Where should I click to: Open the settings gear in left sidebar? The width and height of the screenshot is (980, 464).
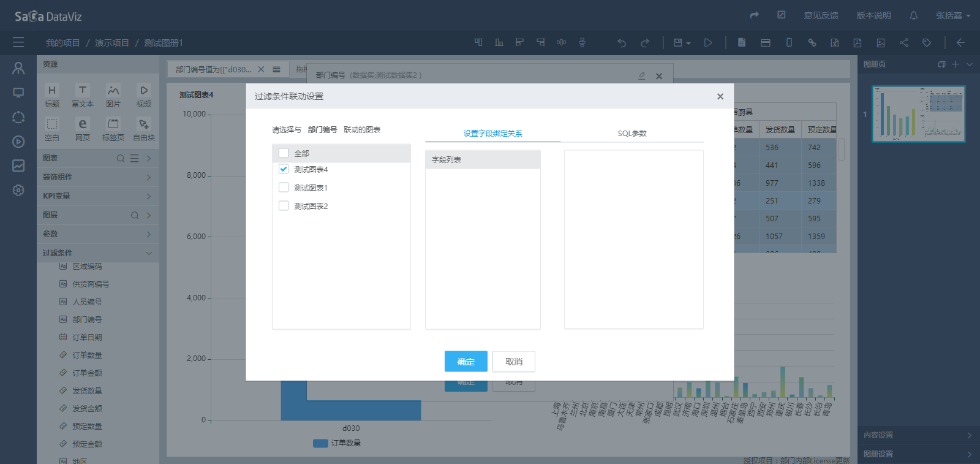[x=18, y=190]
